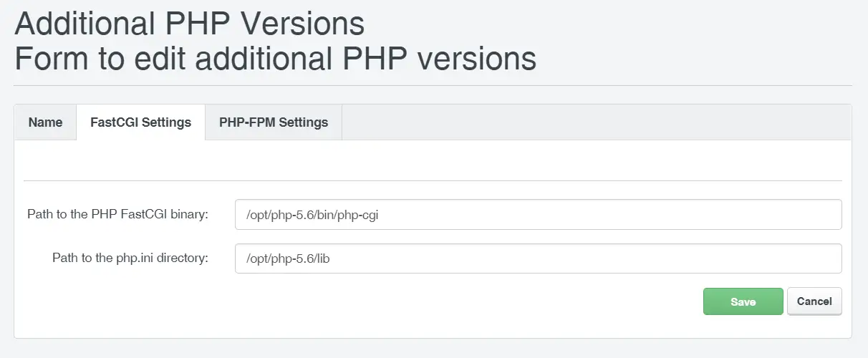Image resolution: width=868 pixels, height=358 pixels.
Task: Save the PHP version settings
Action: coord(743,302)
